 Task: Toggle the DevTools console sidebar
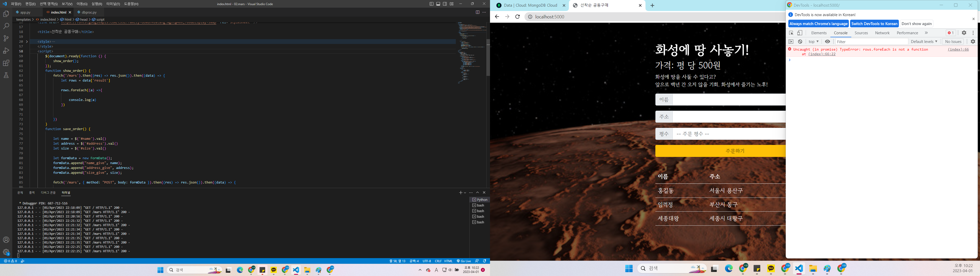(791, 42)
